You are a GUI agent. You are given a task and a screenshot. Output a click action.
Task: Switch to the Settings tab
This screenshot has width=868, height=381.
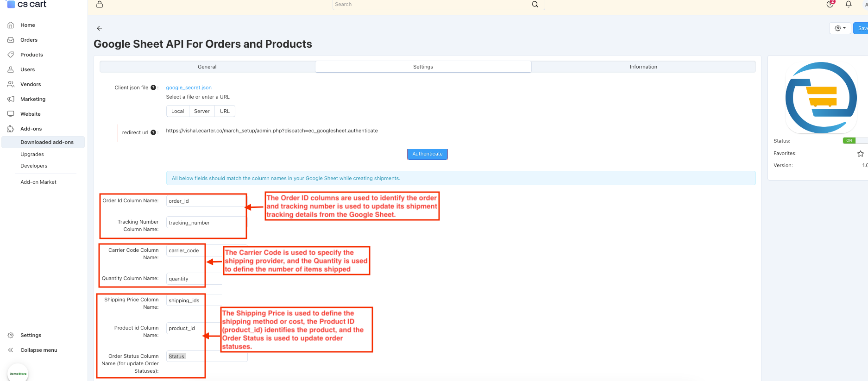point(423,67)
